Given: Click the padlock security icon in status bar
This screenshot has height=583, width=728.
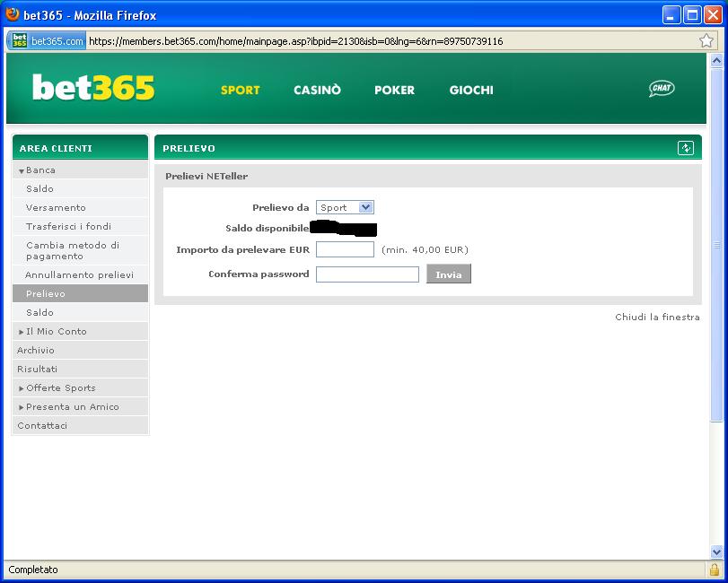Looking at the screenshot, I should [x=714, y=569].
